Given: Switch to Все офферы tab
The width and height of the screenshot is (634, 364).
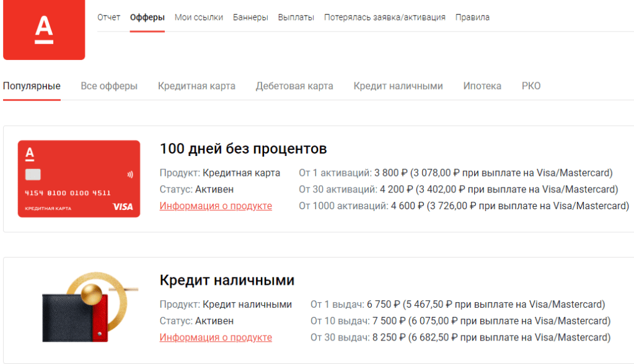Looking at the screenshot, I should 109,86.
